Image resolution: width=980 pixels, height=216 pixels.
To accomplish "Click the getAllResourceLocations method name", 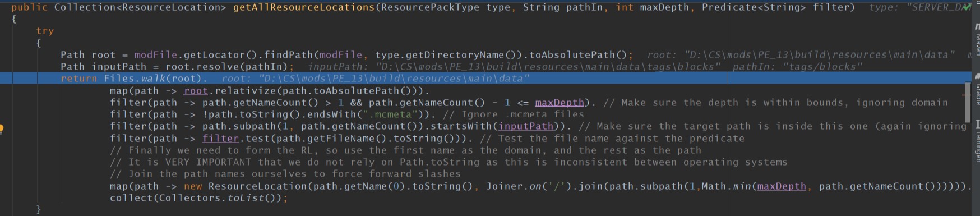I will point(303,7).
